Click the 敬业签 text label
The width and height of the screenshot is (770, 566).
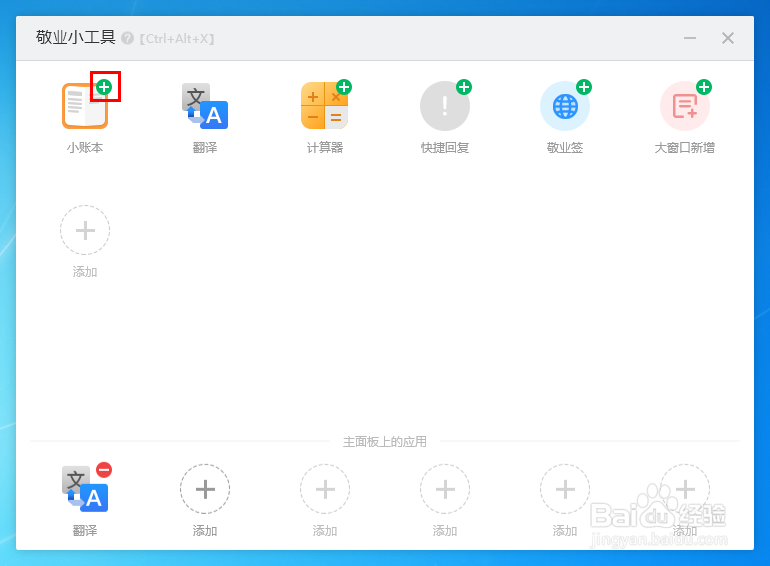pos(565,148)
